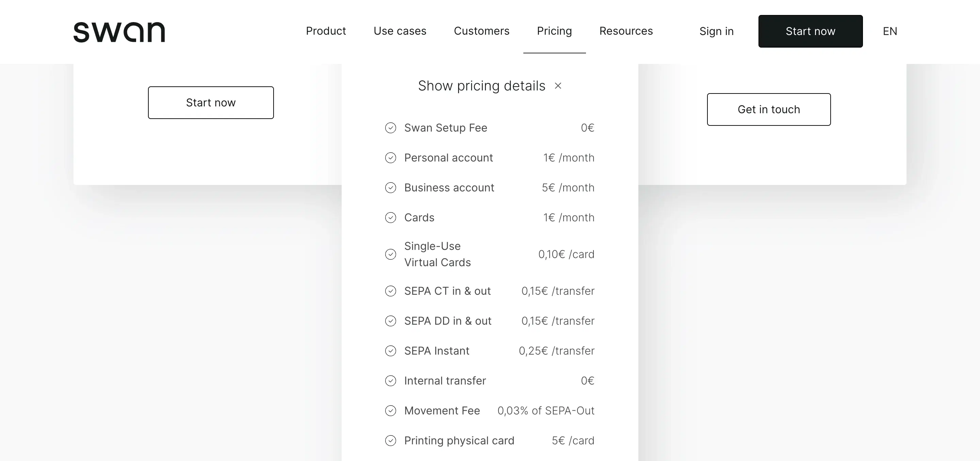Click the Swan logo

(x=119, y=32)
